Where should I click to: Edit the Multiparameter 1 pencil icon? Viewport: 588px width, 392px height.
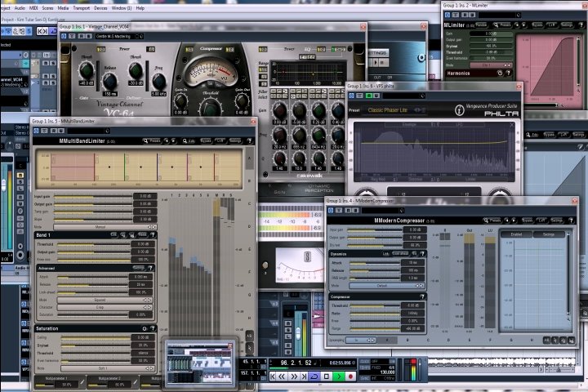[x=82, y=383]
